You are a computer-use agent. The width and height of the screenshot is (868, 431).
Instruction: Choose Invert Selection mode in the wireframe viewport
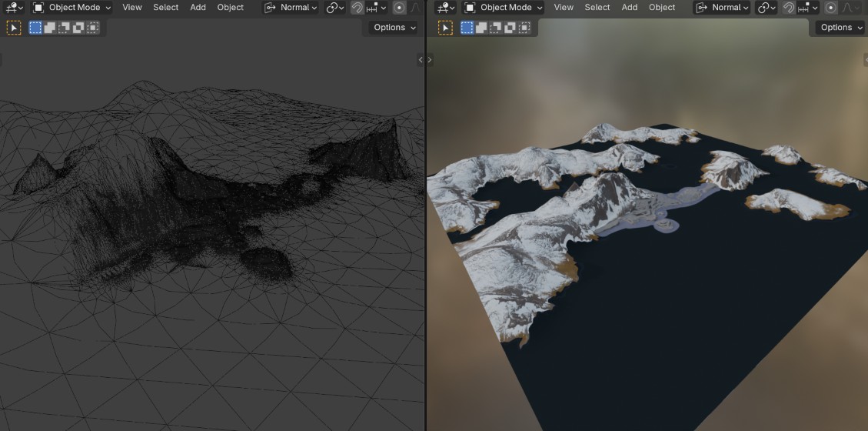point(78,28)
